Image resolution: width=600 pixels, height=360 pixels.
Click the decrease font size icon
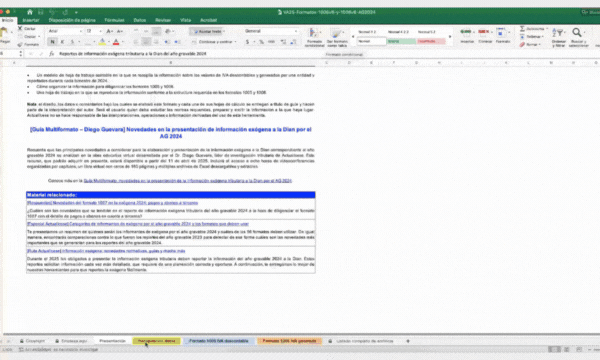click(120, 31)
